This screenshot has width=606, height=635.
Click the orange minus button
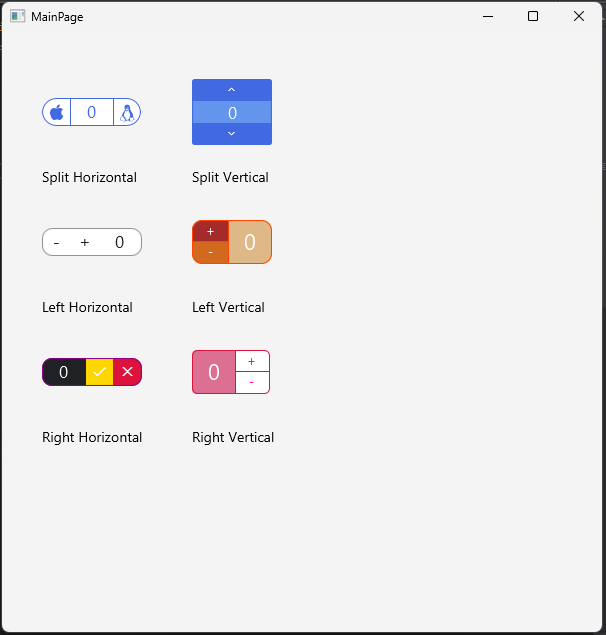(x=211, y=252)
